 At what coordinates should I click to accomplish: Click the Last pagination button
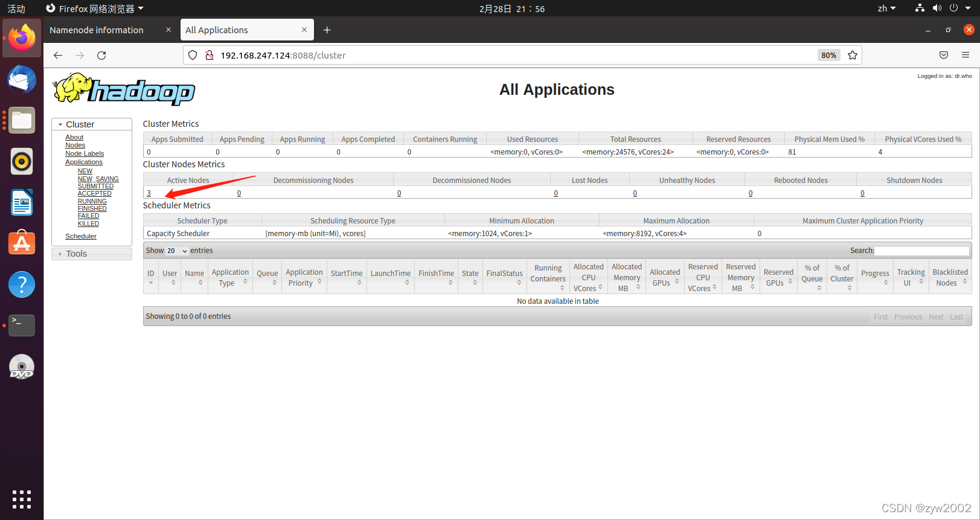coord(956,316)
